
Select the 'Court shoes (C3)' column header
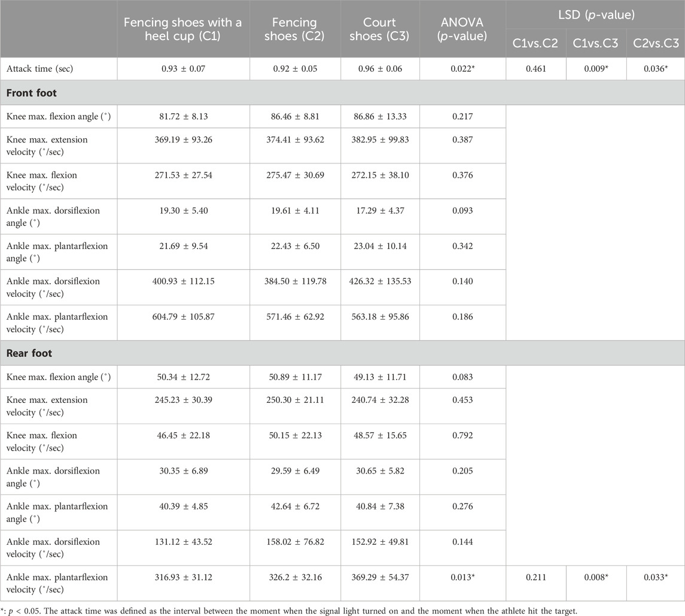(x=380, y=29)
